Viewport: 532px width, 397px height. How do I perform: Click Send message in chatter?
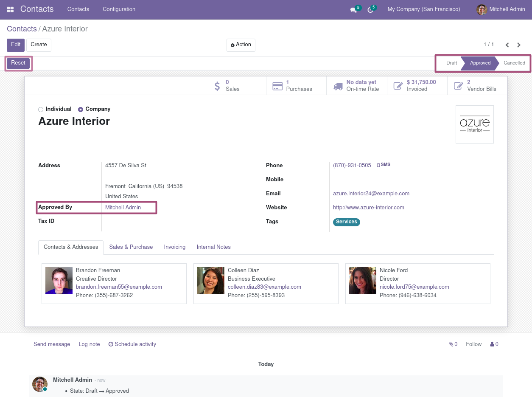click(x=52, y=344)
